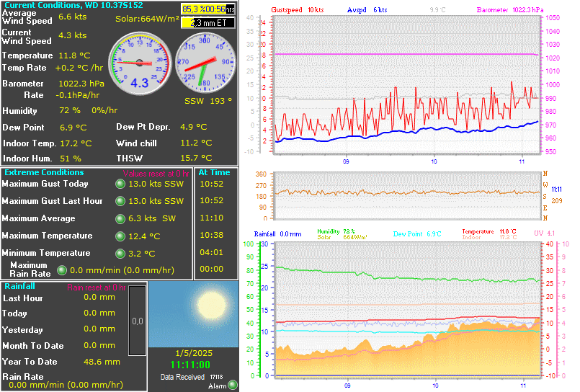Click the Minimum Temperature value 3.2 °C
This screenshot has width=580, height=392.
[x=142, y=254]
